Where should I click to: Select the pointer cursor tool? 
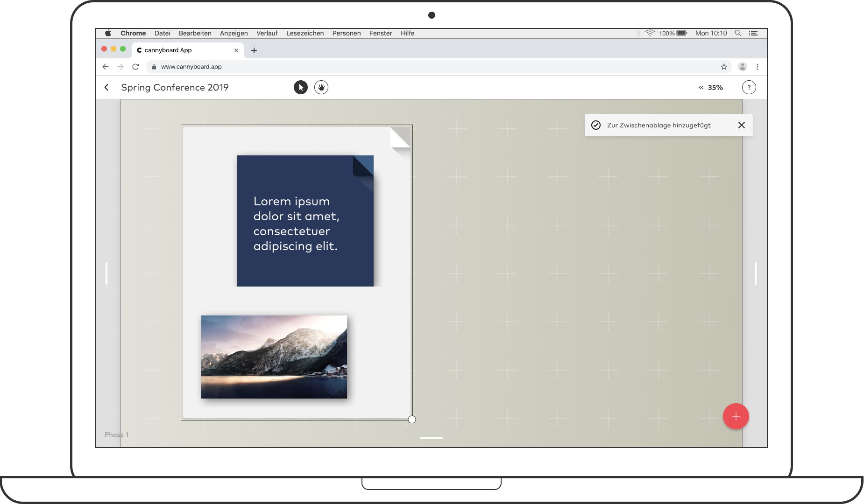pyautogui.click(x=301, y=87)
